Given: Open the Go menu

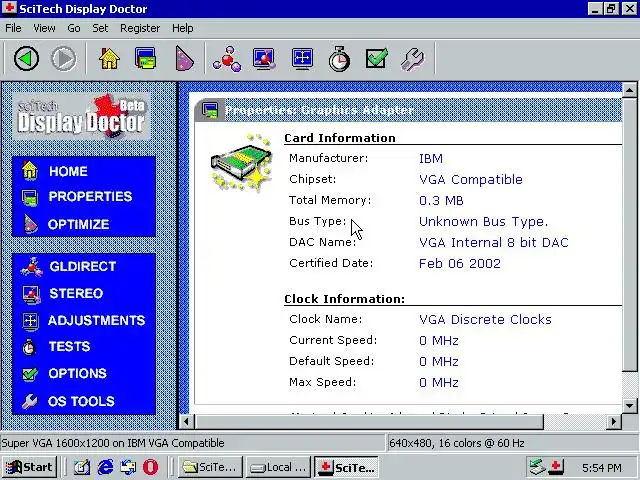Looking at the screenshot, I should point(73,28).
